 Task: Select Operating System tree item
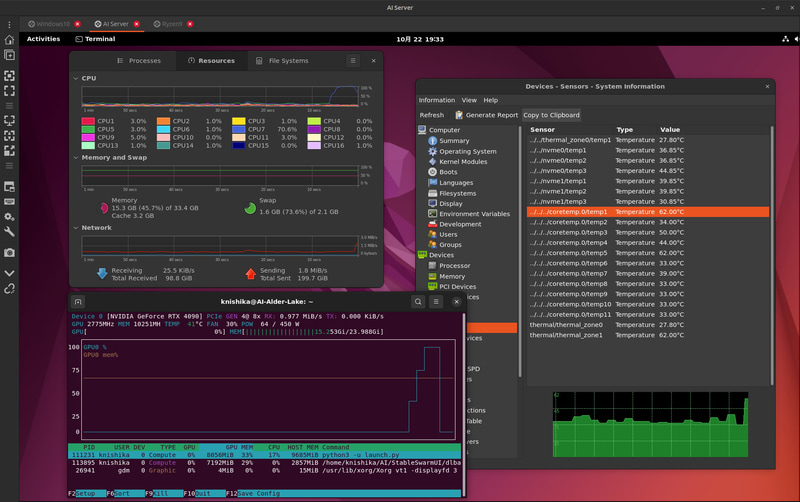point(462,152)
